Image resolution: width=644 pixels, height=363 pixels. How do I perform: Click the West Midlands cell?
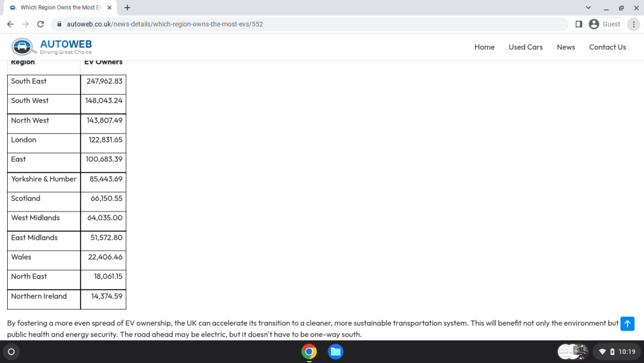(x=44, y=221)
